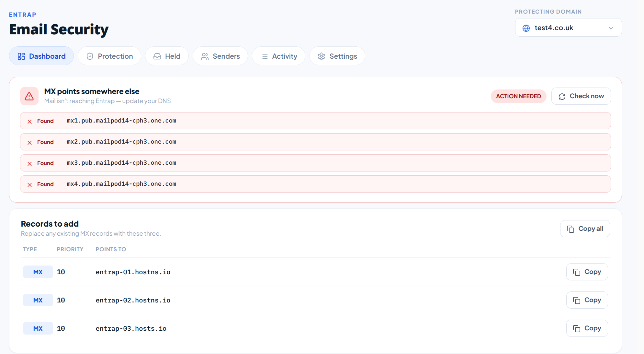Click copy icon in entrap-02 row
This screenshot has width=644, height=354.
577,301
